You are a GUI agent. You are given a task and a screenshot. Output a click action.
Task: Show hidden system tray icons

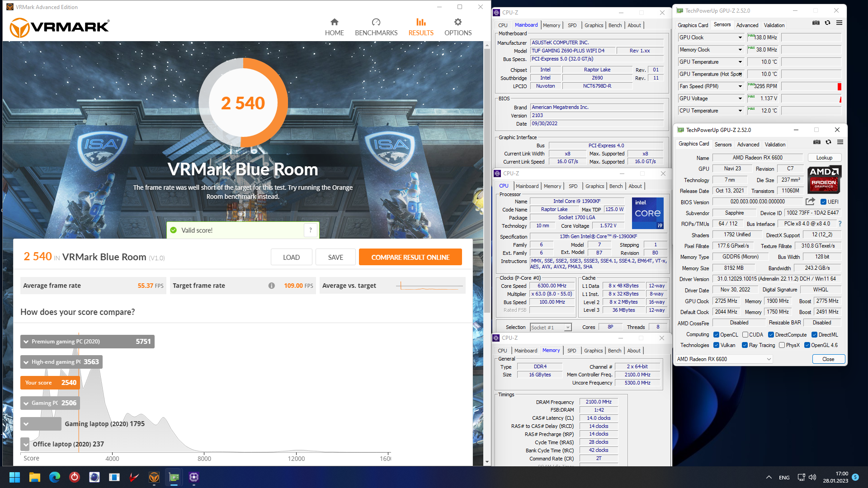769,477
